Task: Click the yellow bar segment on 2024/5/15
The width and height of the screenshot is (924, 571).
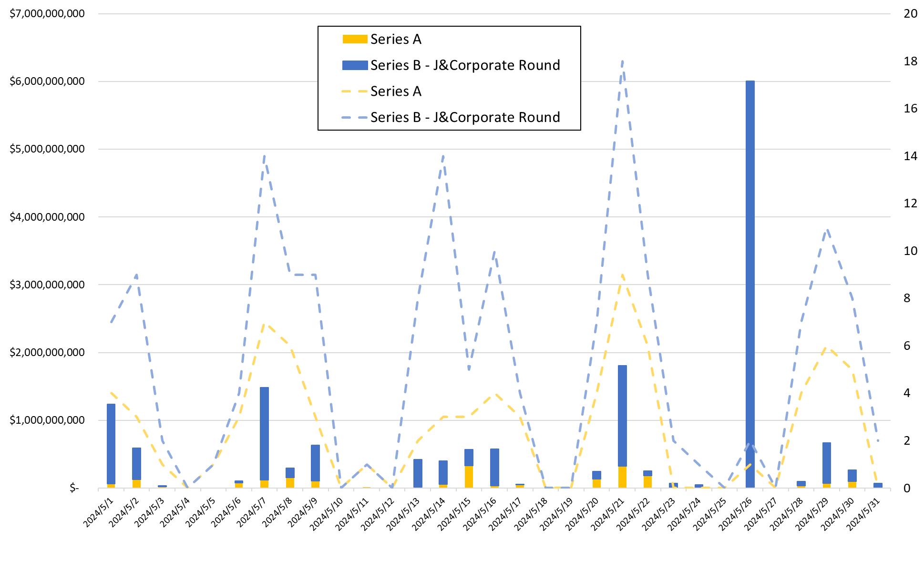Action: 469,477
